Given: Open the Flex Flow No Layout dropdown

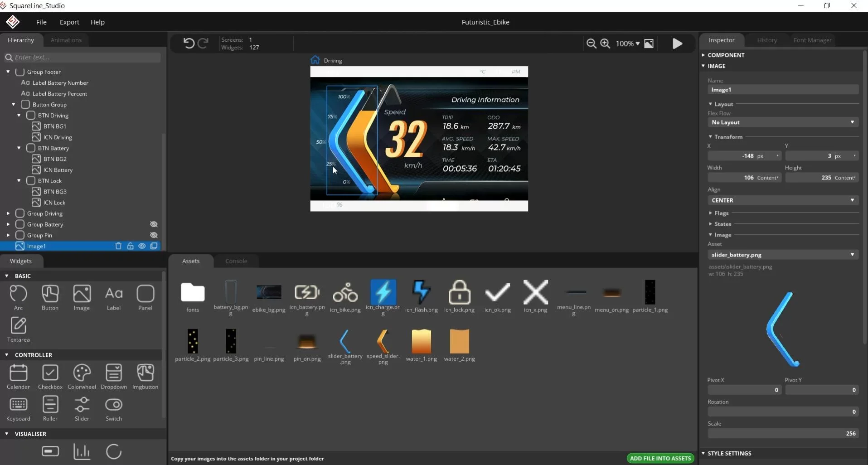Looking at the screenshot, I should (x=783, y=122).
